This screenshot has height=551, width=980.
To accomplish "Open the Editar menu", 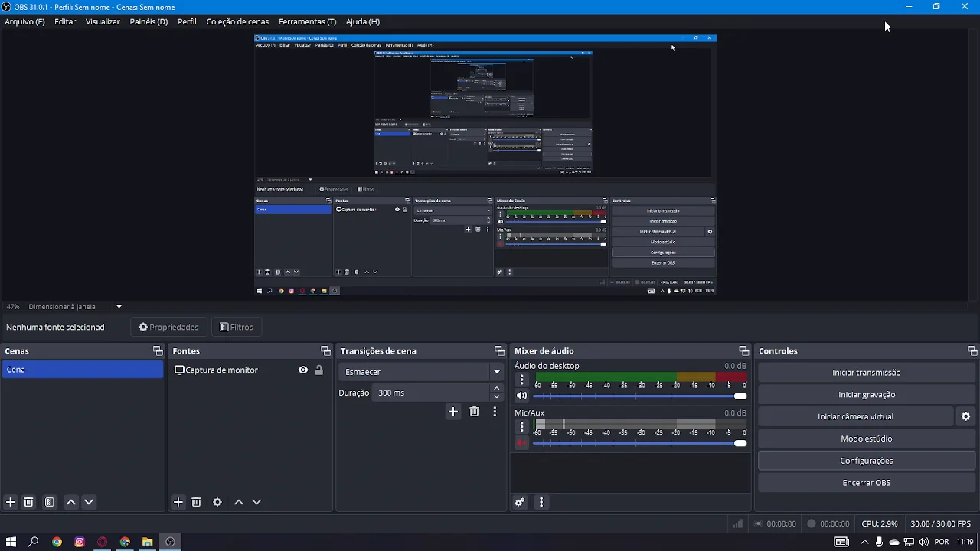I will [65, 21].
